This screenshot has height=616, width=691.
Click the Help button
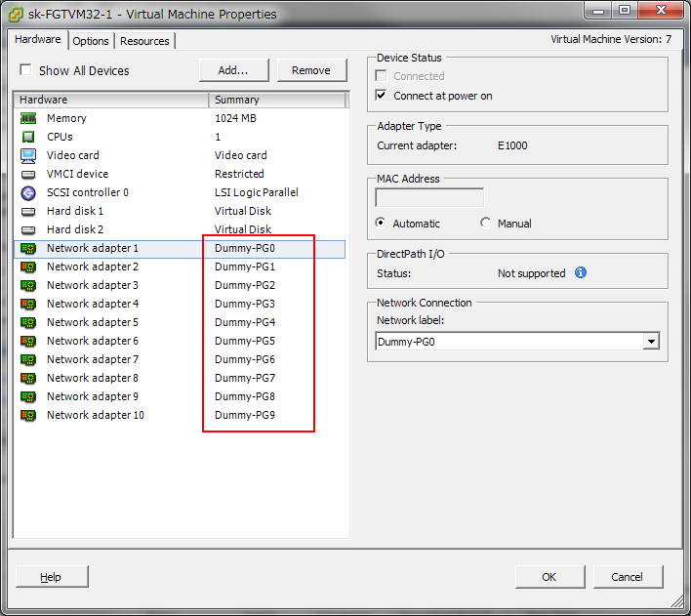[52, 577]
